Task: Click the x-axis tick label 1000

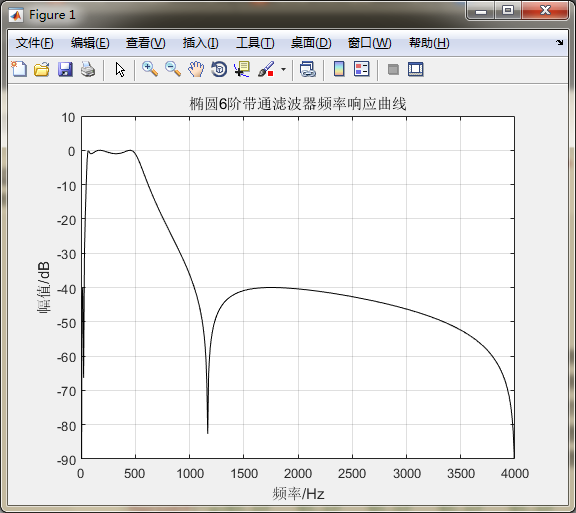Action: point(190,473)
